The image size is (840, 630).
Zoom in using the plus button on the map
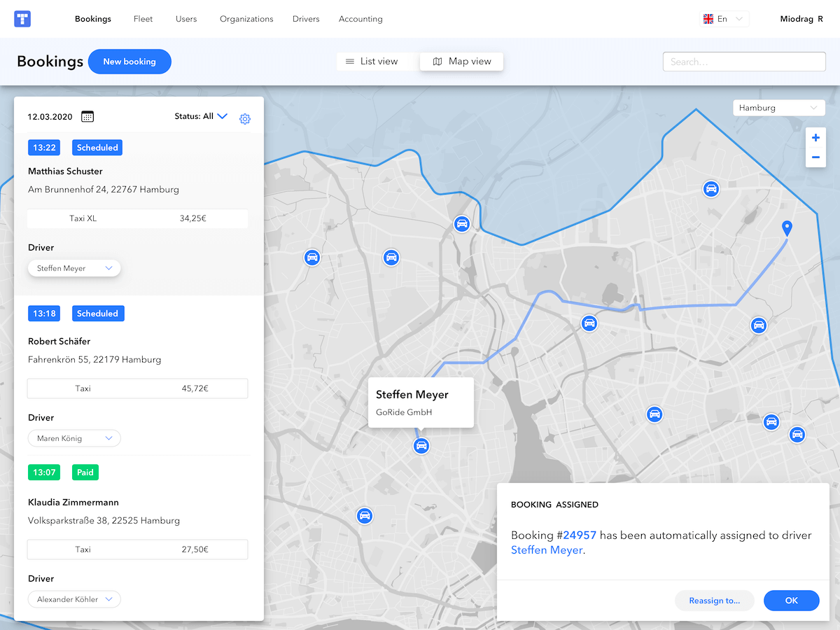tap(815, 137)
